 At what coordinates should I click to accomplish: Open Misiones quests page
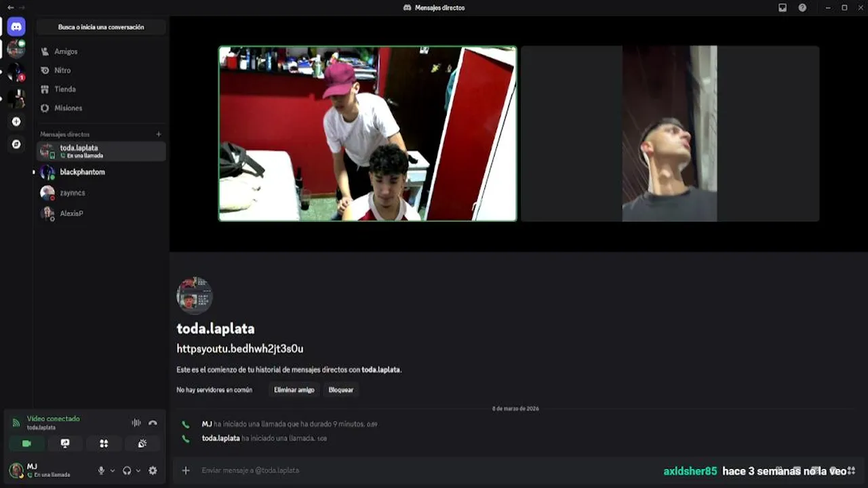(x=100, y=108)
